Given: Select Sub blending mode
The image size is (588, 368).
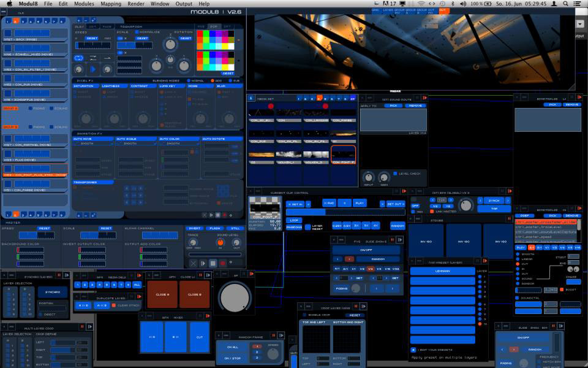Looking at the screenshot, I should pyautogui.click(x=230, y=81).
